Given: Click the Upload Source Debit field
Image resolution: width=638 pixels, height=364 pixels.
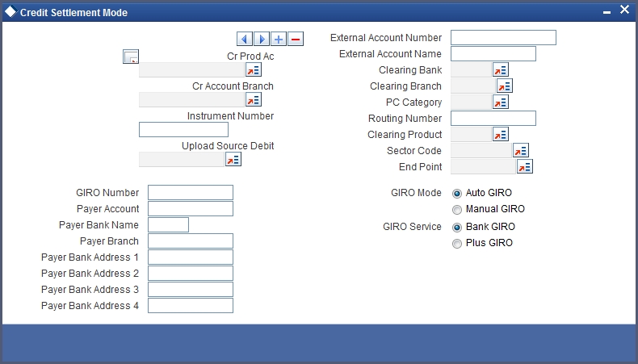Looking at the screenshot, I should [182, 160].
